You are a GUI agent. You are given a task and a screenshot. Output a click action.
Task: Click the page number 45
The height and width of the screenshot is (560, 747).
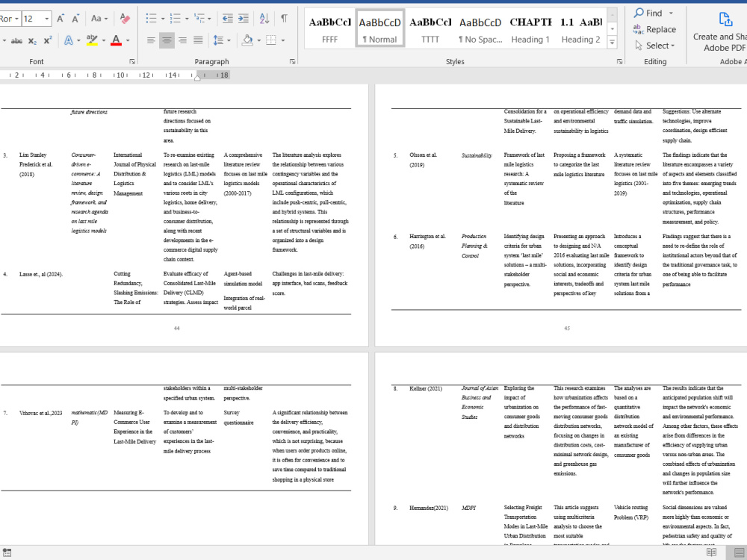[567, 328]
